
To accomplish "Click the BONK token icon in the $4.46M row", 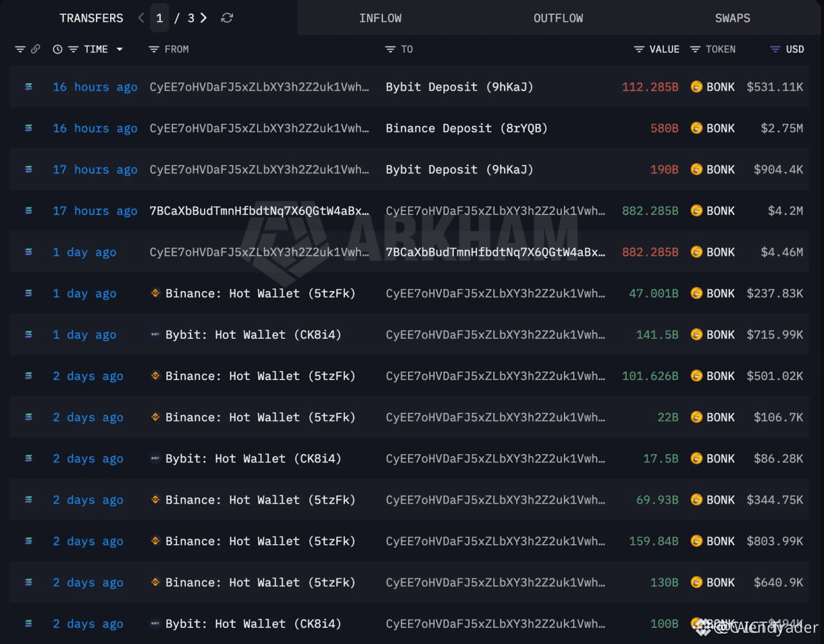I will point(696,252).
